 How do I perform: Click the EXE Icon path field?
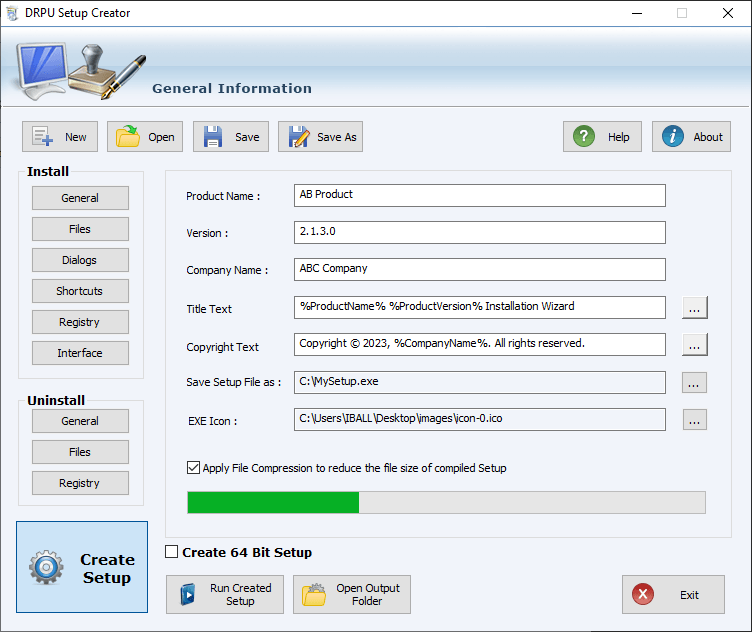click(480, 420)
